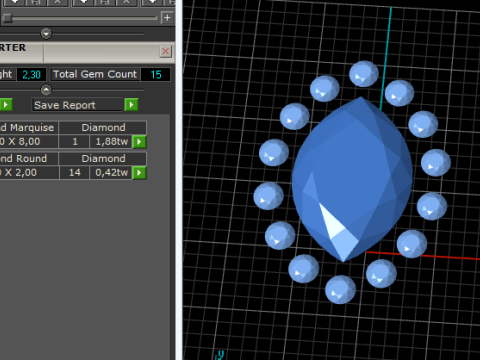Select the topmost round gem in the viewport

(364, 74)
